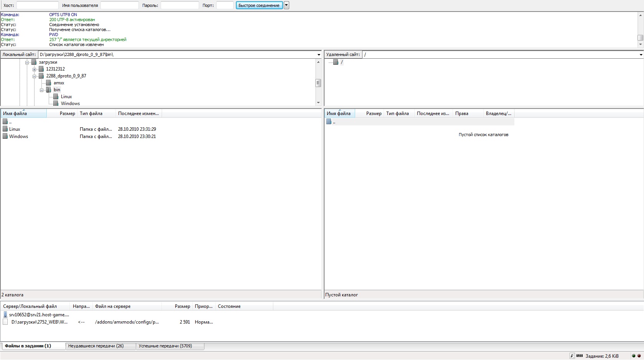The image size is (644, 360).
Task: Click the parent directory icon in remote list
Action: pyautogui.click(x=329, y=122)
